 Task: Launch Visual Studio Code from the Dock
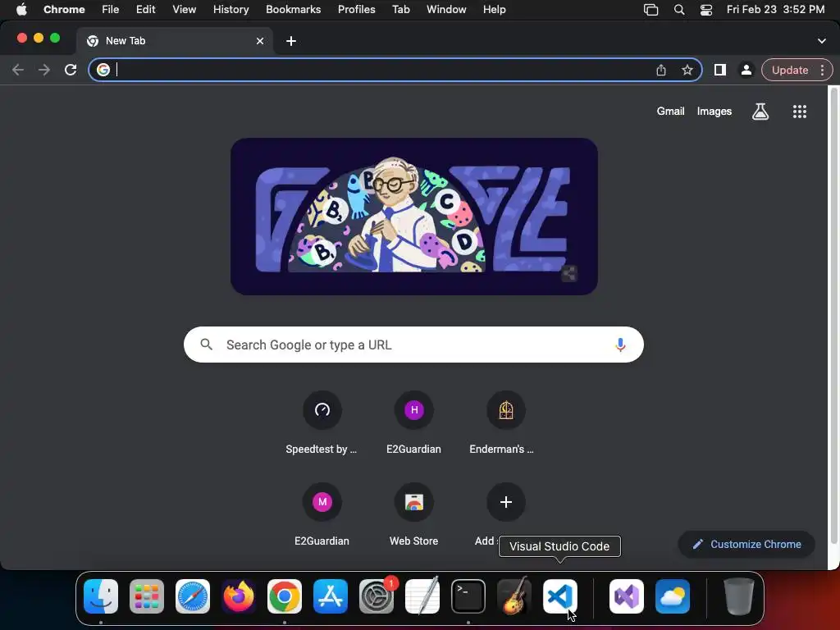click(x=560, y=596)
